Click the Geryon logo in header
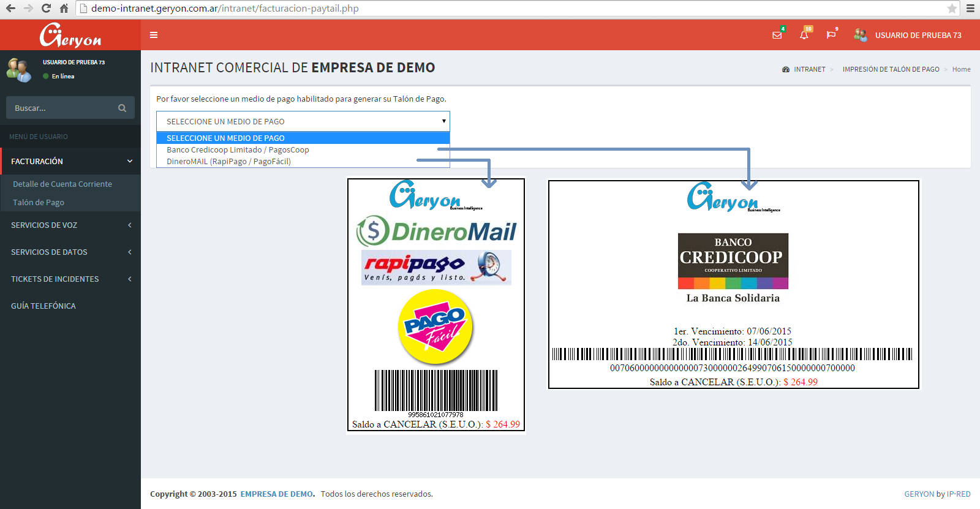 (x=70, y=35)
